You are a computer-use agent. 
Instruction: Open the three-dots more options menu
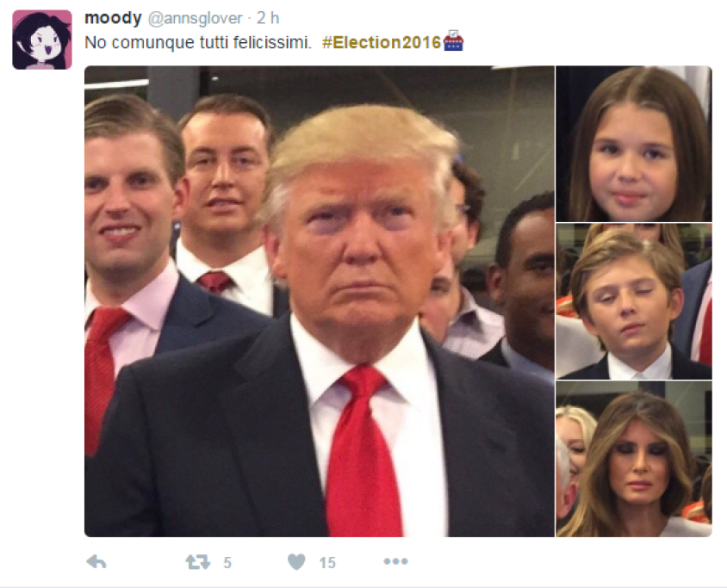[395, 561]
